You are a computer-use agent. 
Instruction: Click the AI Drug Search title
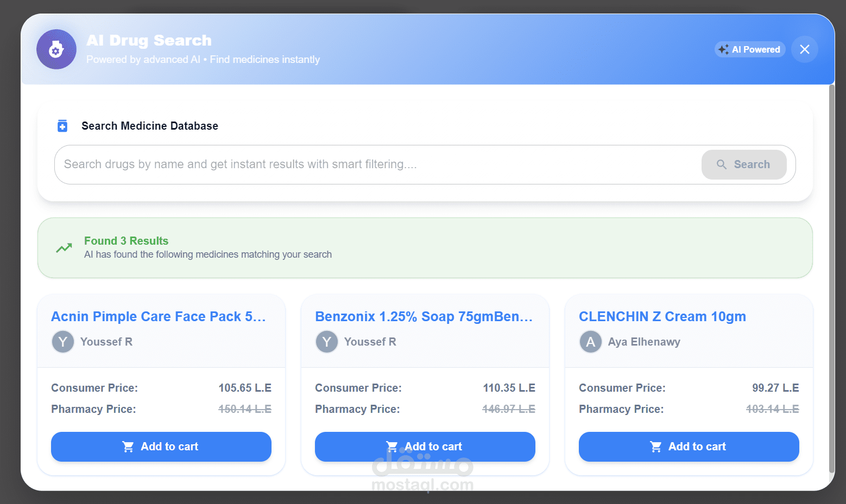(149, 41)
